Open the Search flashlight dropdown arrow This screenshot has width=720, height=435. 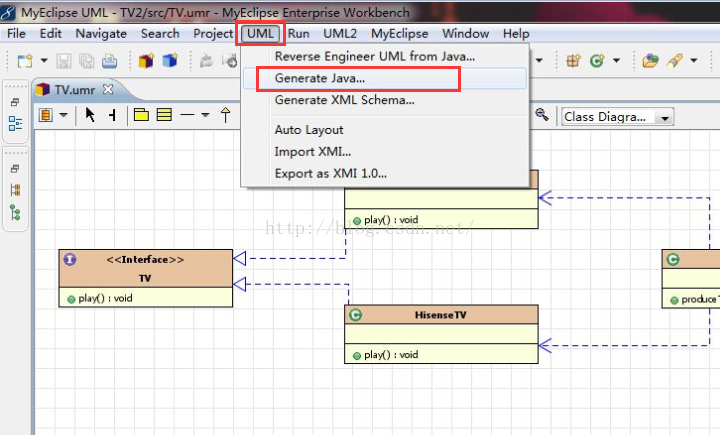(x=694, y=60)
